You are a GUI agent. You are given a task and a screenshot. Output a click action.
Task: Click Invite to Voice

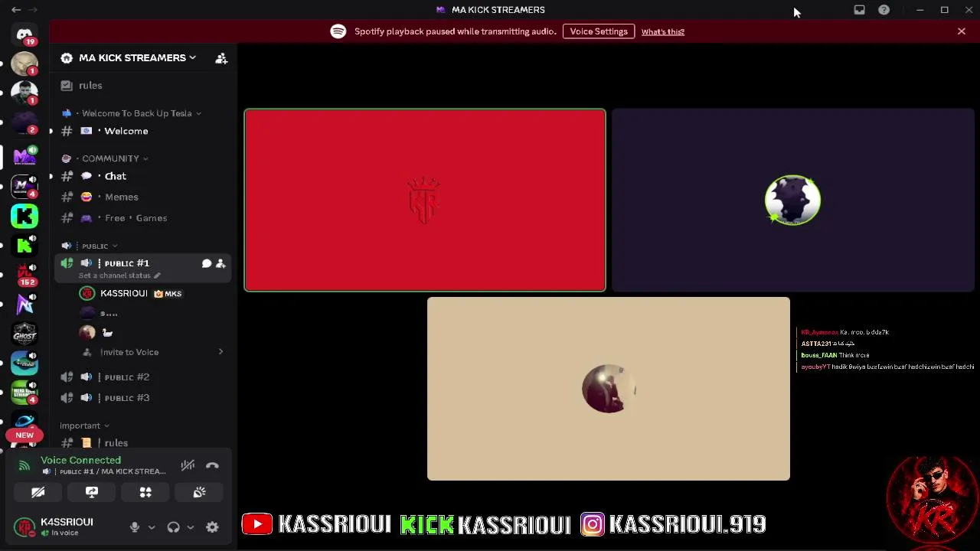[129, 352]
